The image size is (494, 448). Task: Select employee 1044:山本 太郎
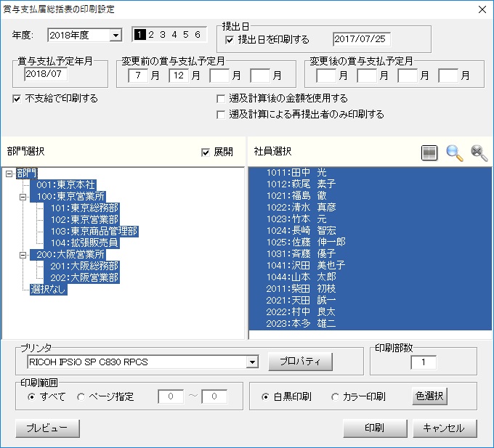(370, 277)
